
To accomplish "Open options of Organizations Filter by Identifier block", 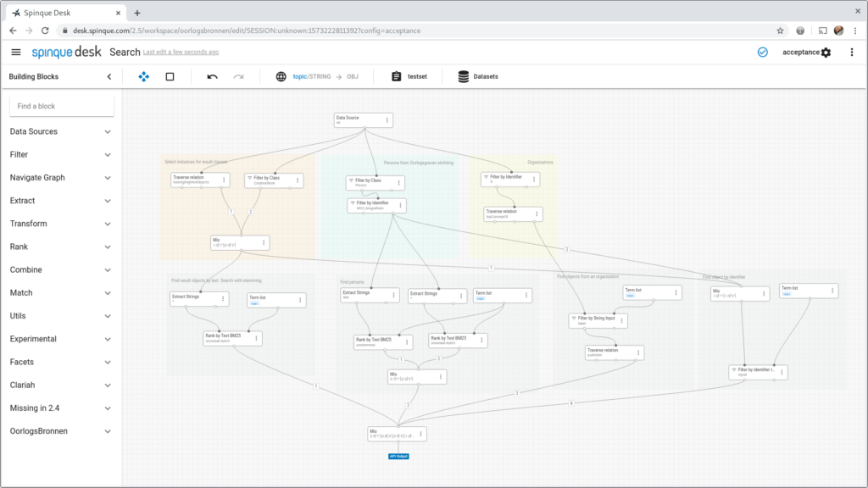I will click(x=534, y=180).
